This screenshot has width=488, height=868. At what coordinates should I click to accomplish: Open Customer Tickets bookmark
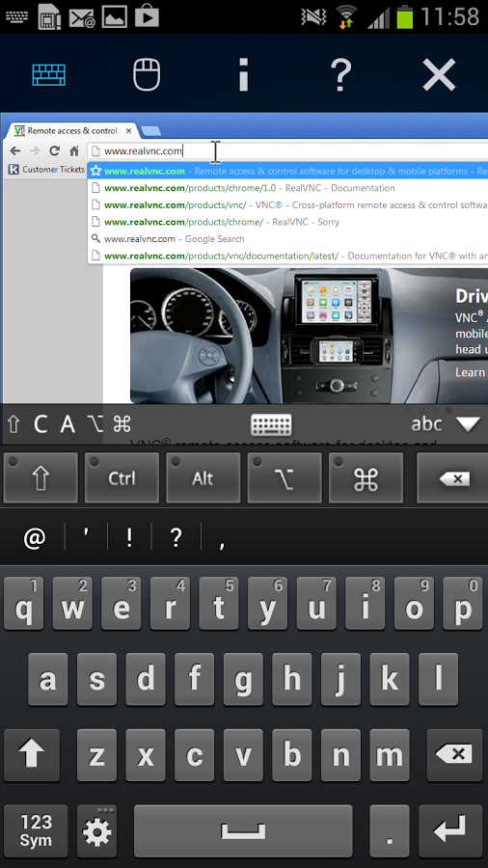[47, 170]
